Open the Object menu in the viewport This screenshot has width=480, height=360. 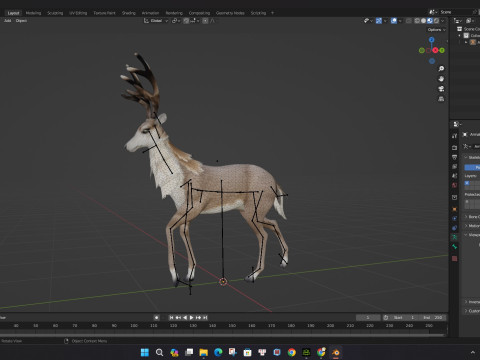[21, 21]
